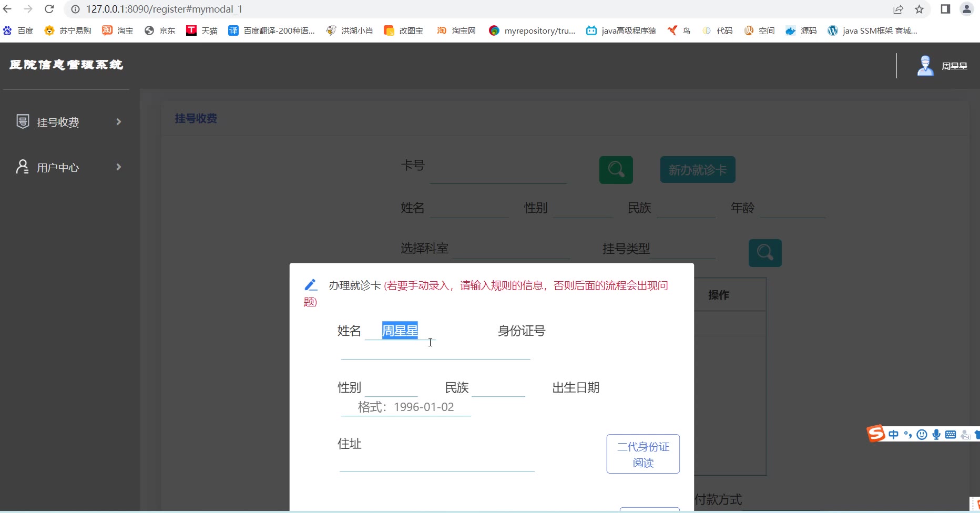Click the Sogou input method S icon
This screenshot has height=513, width=980.
click(876, 434)
